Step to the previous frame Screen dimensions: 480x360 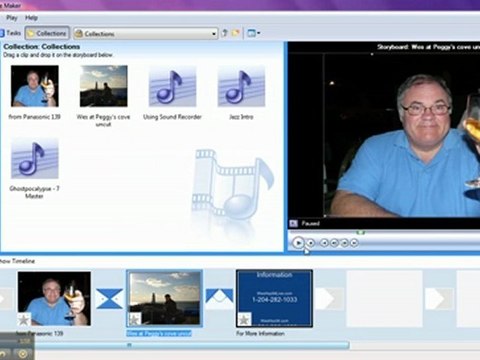click(x=334, y=243)
